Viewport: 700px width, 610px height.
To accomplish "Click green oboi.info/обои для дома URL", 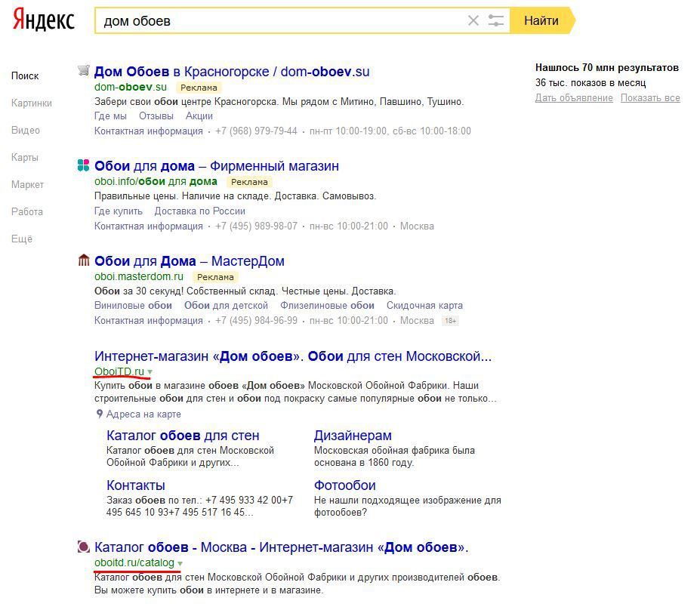I will point(156,182).
